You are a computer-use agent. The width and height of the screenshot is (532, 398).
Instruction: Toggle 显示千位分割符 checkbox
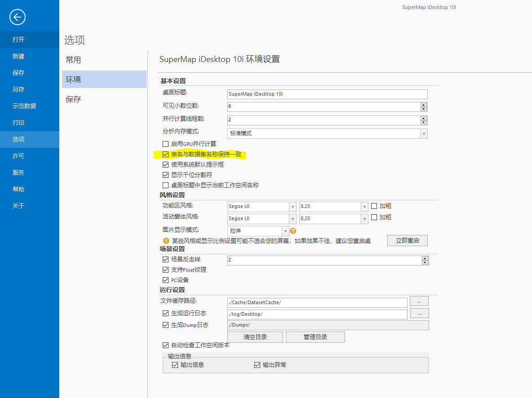coord(165,175)
